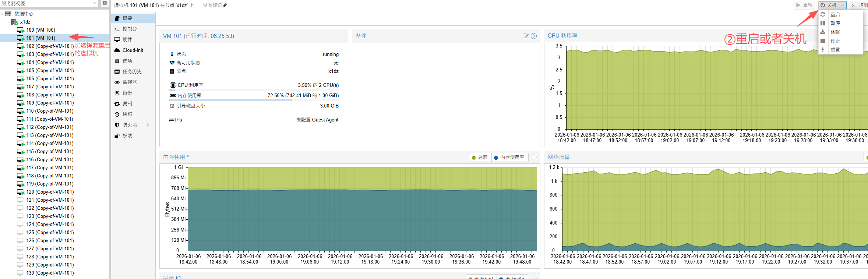Collapse the 备注 panel with the arrow circle
This screenshot has height=279, width=868.
[534, 36]
